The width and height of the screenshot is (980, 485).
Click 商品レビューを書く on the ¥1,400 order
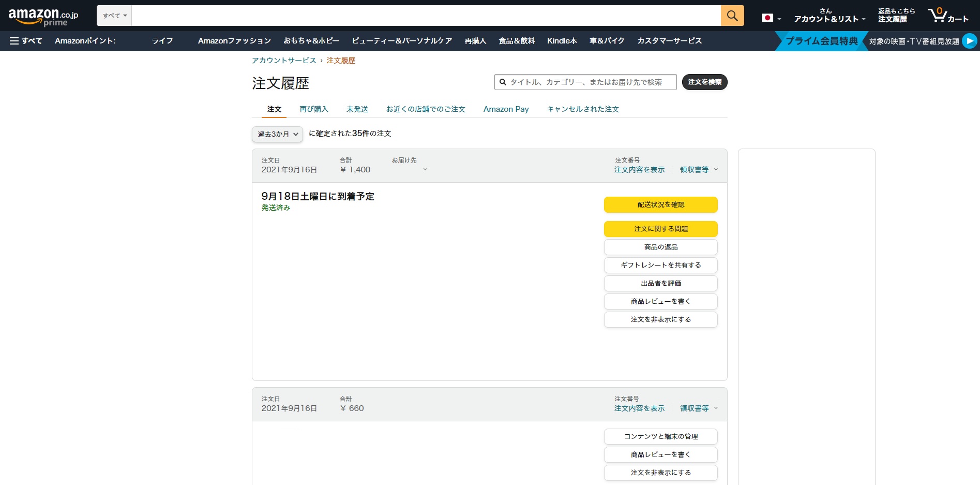pos(660,301)
